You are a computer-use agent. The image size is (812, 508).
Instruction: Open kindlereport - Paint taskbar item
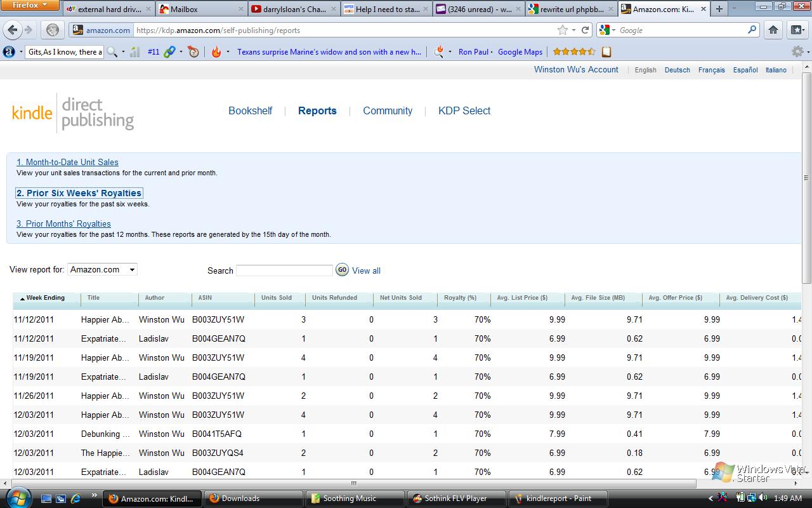click(558, 498)
